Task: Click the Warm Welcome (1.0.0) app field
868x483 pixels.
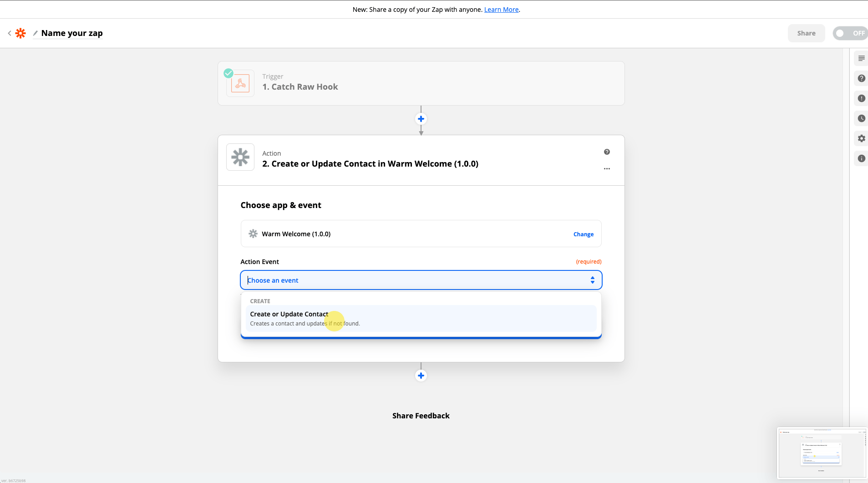Action: [x=421, y=234]
